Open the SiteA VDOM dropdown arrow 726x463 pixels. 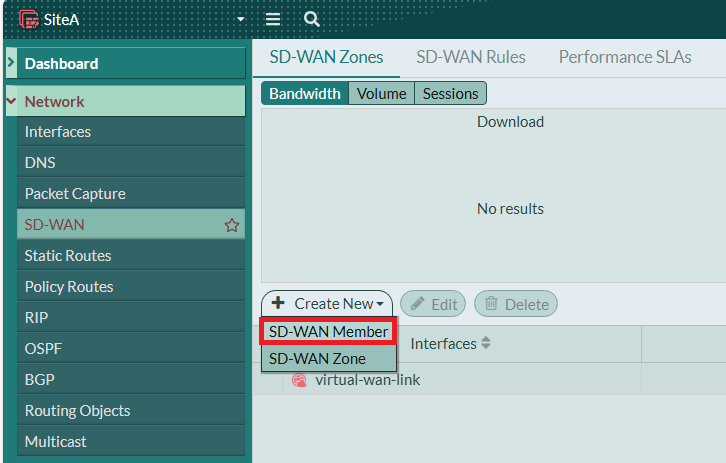(x=240, y=19)
